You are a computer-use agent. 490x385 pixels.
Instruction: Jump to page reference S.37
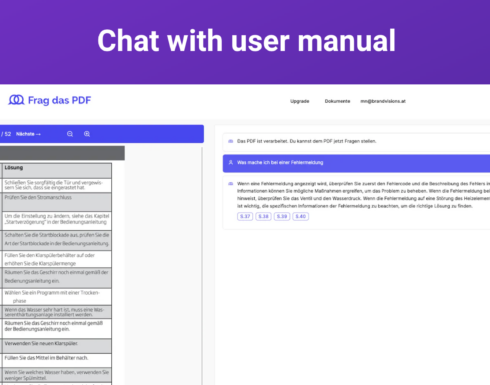245,216
